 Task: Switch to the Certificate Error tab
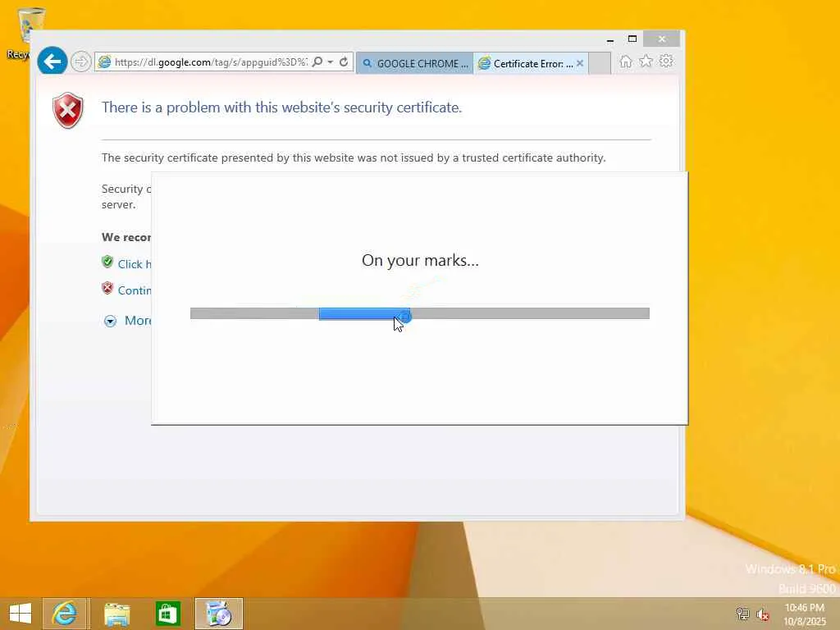[532, 63]
